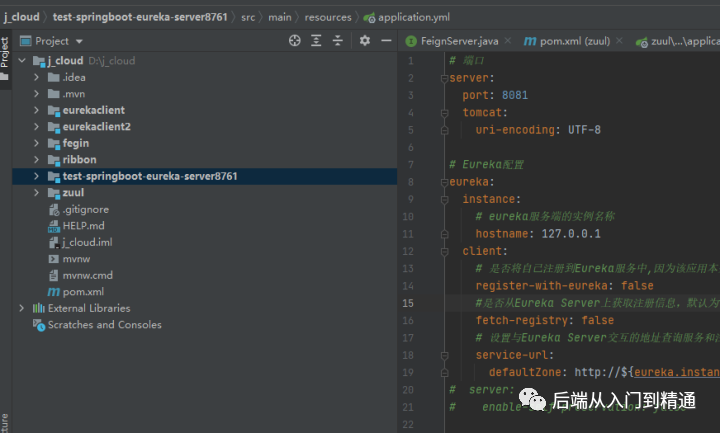Click j_cloud breadcrumb
The image size is (720, 433).
(22, 17)
